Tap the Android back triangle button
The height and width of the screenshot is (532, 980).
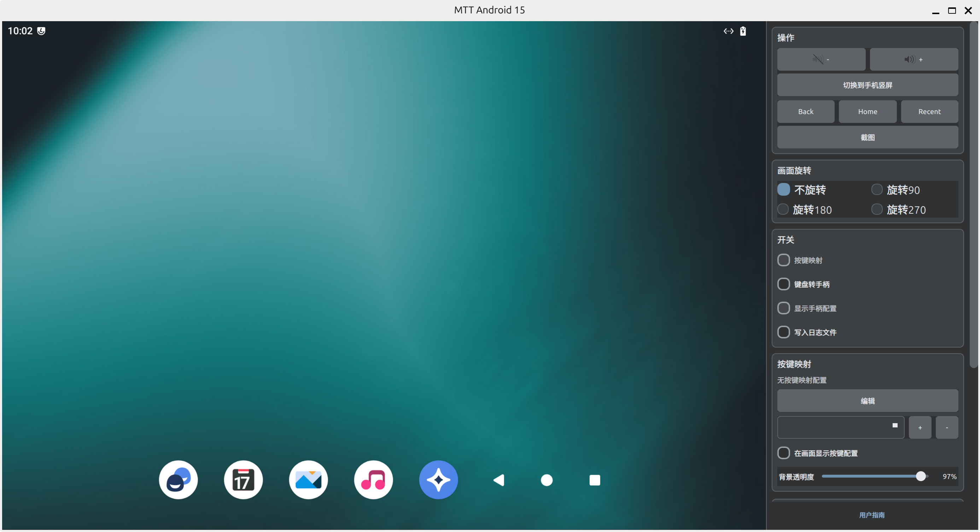pos(499,480)
